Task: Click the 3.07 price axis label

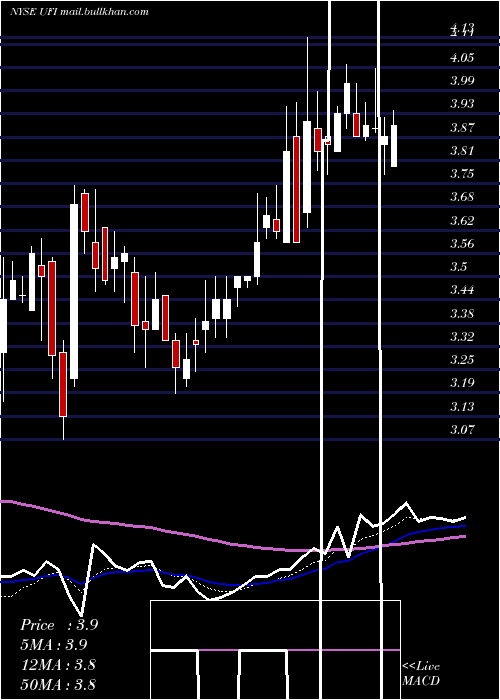Action: click(462, 429)
